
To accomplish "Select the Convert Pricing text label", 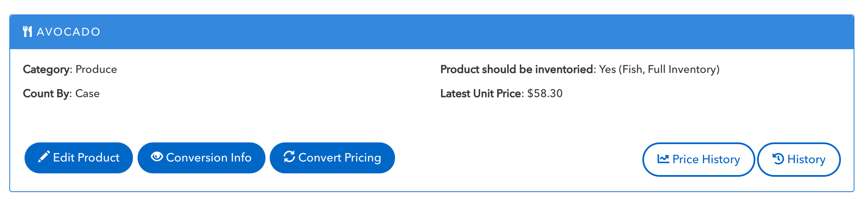I will point(340,158).
